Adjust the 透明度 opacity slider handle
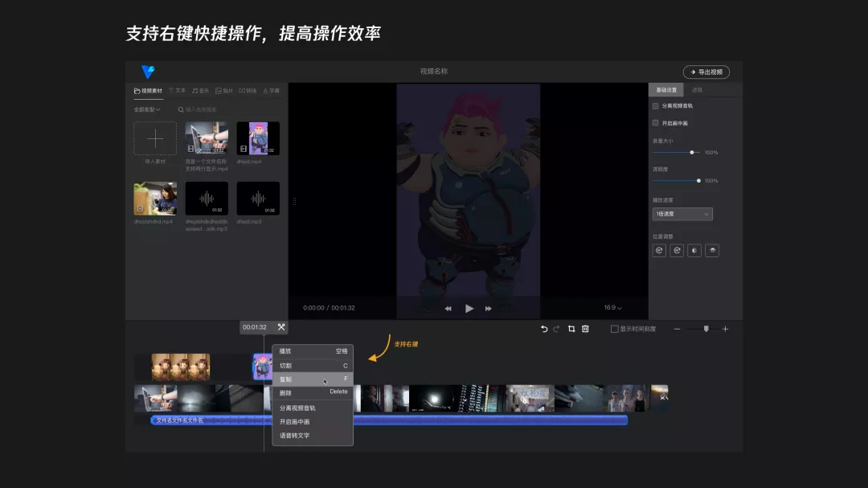The image size is (868, 488). click(x=698, y=181)
